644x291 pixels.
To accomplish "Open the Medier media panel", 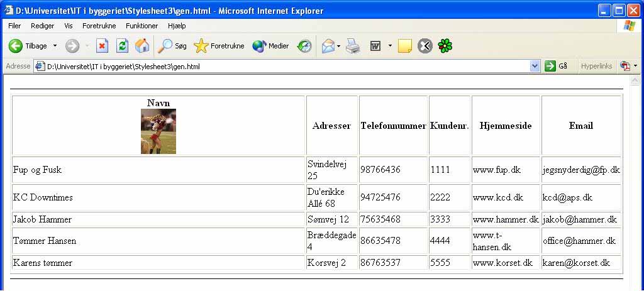I will (x=270, y=46).
